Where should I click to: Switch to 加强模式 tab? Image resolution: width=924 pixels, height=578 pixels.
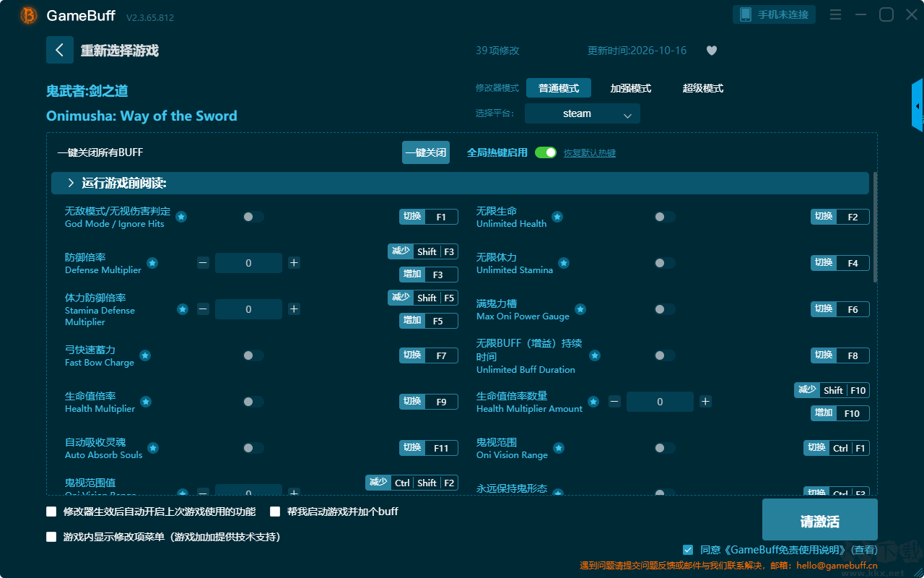pos(631,88)
